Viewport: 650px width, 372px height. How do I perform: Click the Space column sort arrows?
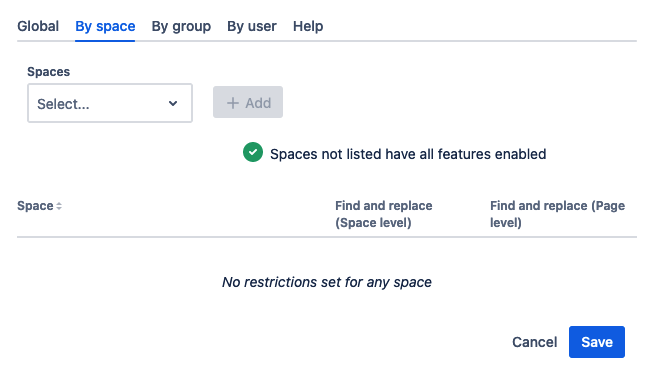click(59, 206)
